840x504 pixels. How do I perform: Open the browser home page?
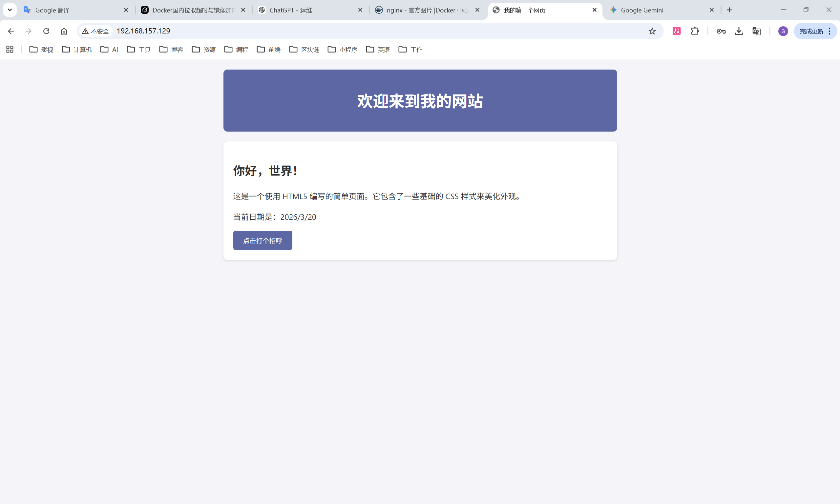64,31
